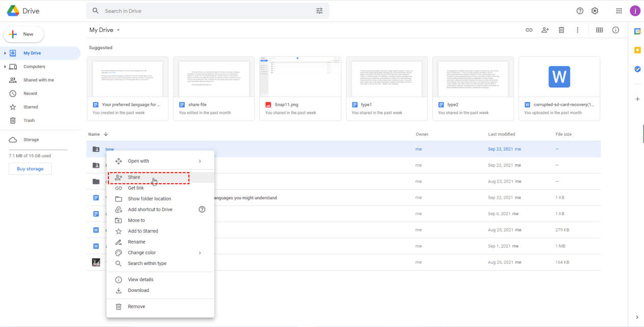The width and height of the screenshot is (644, 327).
Task: Select Show folder location
Action: pyautogui.click(x=160, y=199)
